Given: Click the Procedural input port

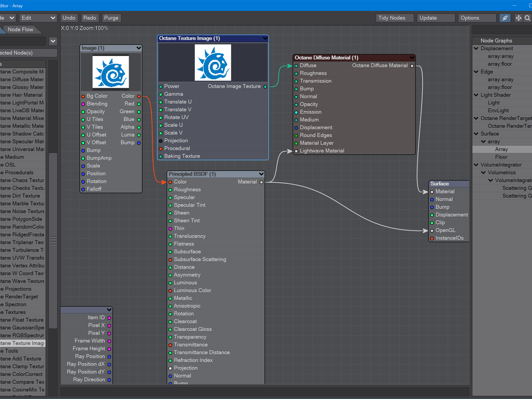Looking at the screenshot, I should 161,149.
